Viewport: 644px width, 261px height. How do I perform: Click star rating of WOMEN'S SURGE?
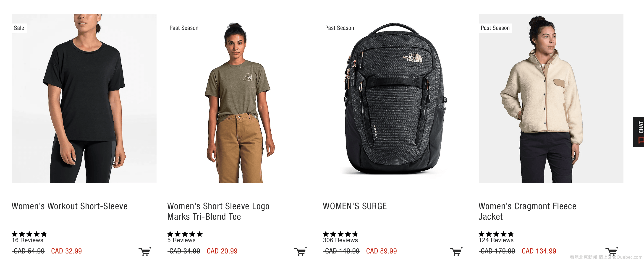coord(340,234)
